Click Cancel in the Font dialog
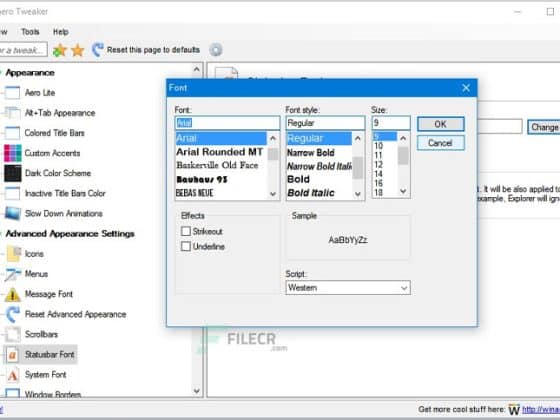Image resolution: width=560 pixels, height=420 pixels. click(x=441, y=143)
